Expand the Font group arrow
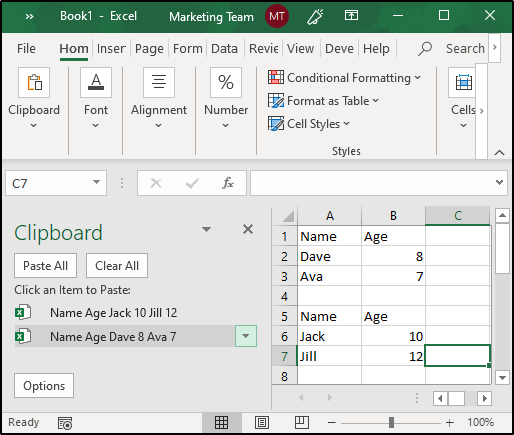This screenshot has height=435, width=514. point(96,126)
